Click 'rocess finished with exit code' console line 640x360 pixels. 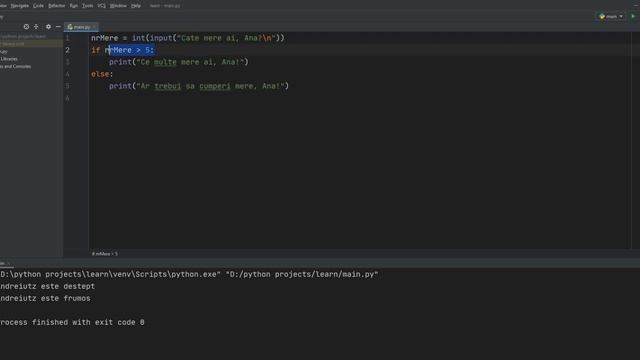click(72, 322)
